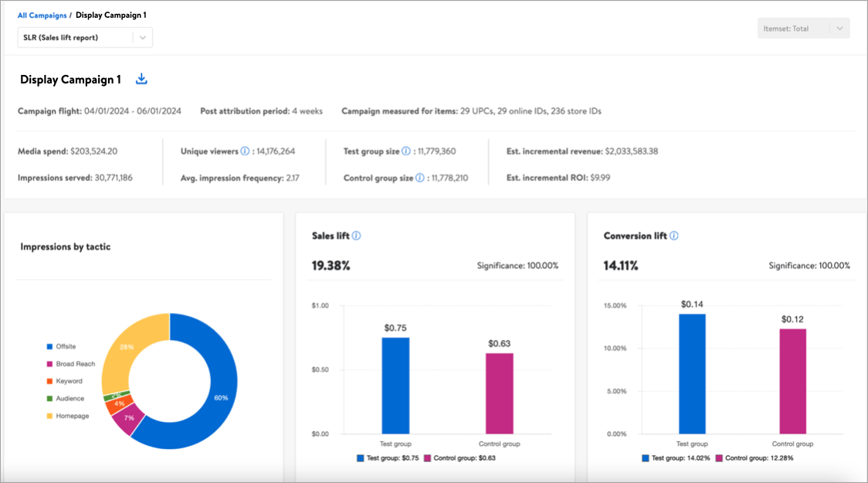Click the Conversion lift Control group bar
Image resolution: width=868 pixels, height=483 pixels.
(x=792, y=381)
